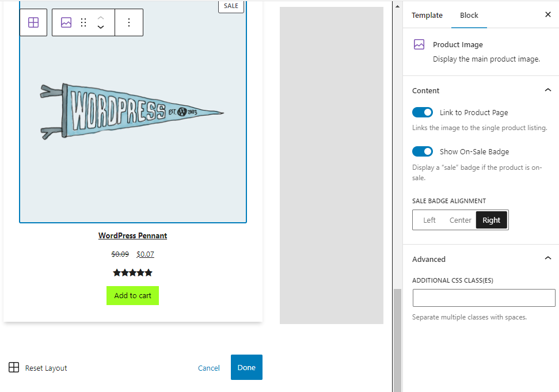Click the Product Image icon in the sidebar

pos(420,44)
